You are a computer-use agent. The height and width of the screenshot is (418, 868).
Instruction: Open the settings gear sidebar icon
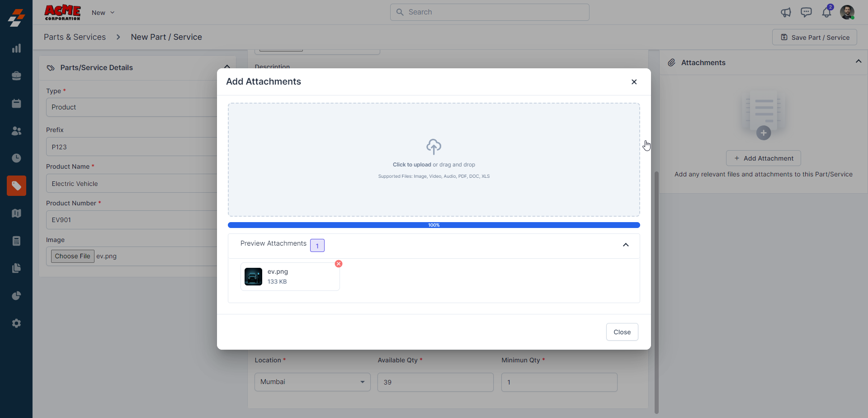[16, 323]
